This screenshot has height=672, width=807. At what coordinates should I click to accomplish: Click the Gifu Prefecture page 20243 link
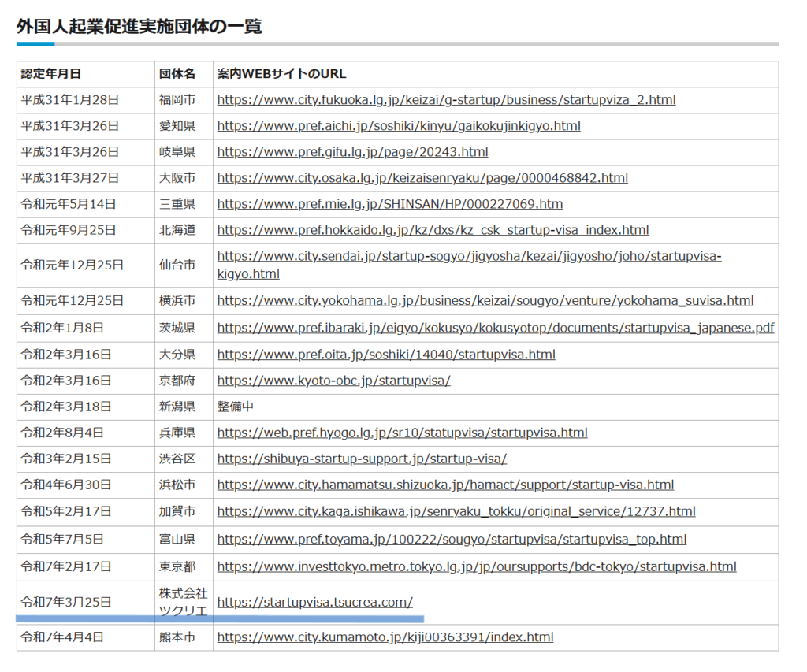click(352, 152)
